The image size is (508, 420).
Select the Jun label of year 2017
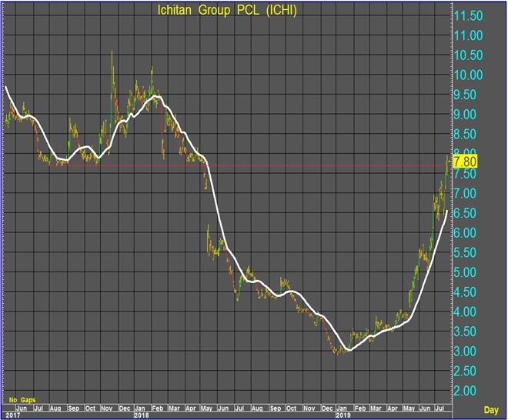pos(22,408)
